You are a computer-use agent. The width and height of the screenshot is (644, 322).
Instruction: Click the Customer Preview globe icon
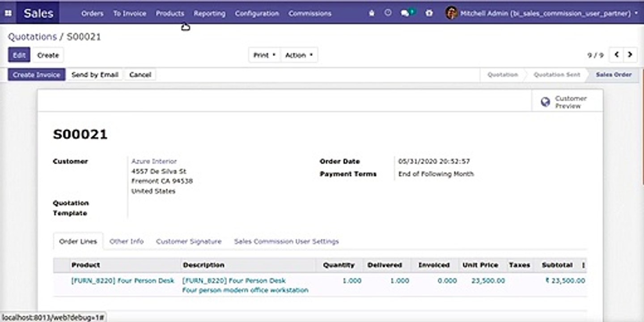(545, 102)
